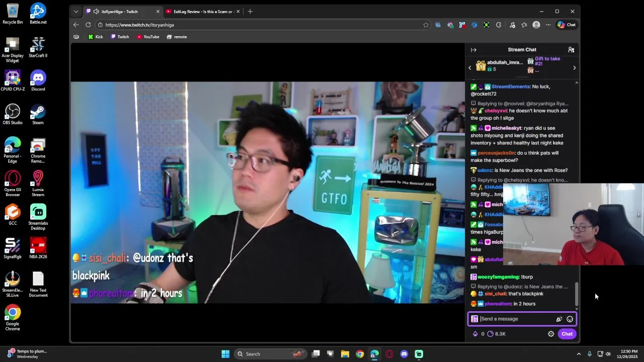This screenshot has width=644, height=362.
Task: Open Copilot Chat in the browser
Action: tap(567, 25)
